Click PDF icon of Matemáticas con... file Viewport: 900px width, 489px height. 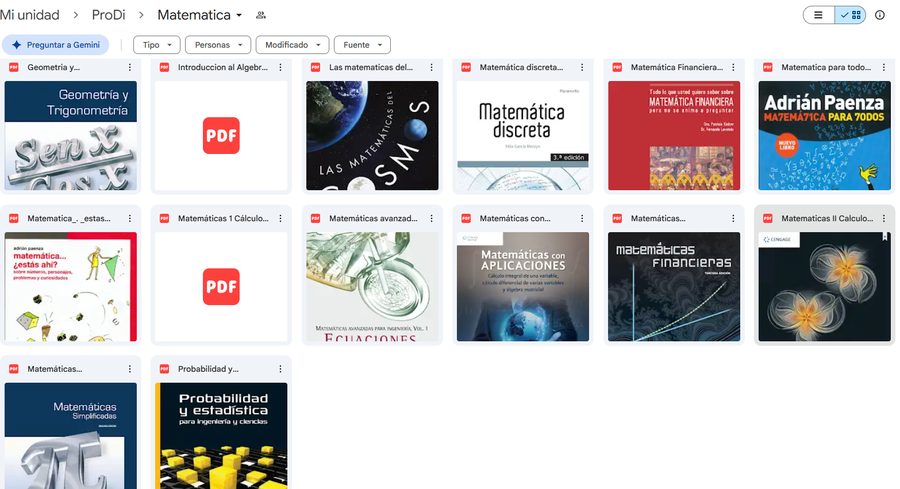466,218
